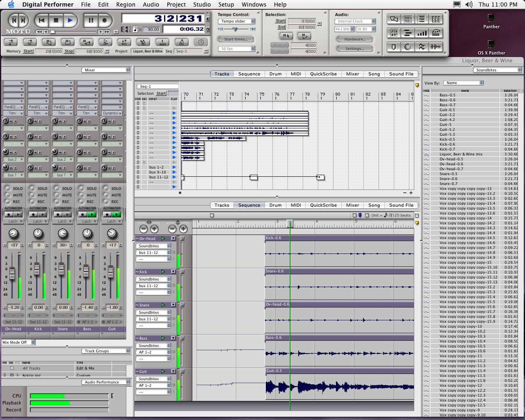Open the View By Name dropdown
525x420 pixels.
(464, 83)
